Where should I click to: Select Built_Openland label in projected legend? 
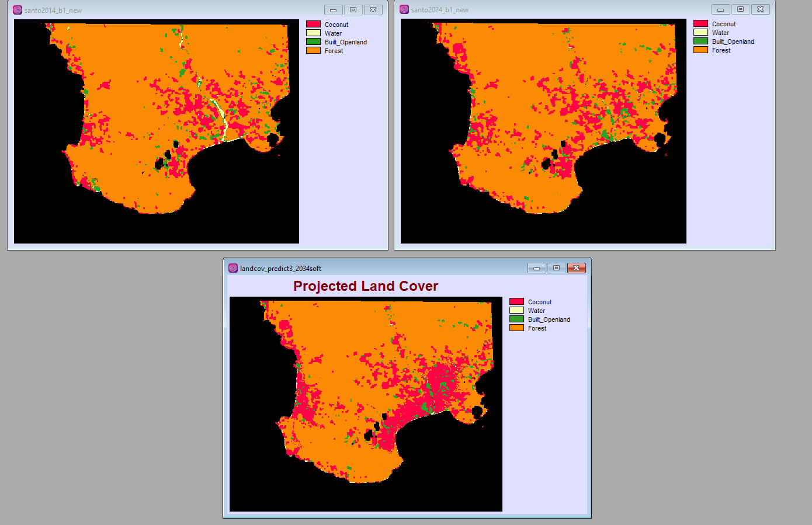tap(549, 319)
